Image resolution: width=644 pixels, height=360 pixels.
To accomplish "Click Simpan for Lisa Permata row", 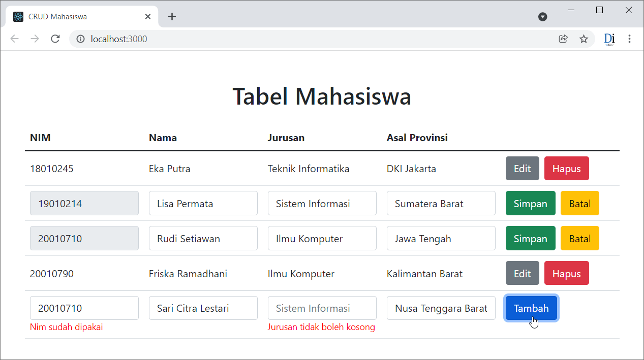I will (x=530, y=204).
